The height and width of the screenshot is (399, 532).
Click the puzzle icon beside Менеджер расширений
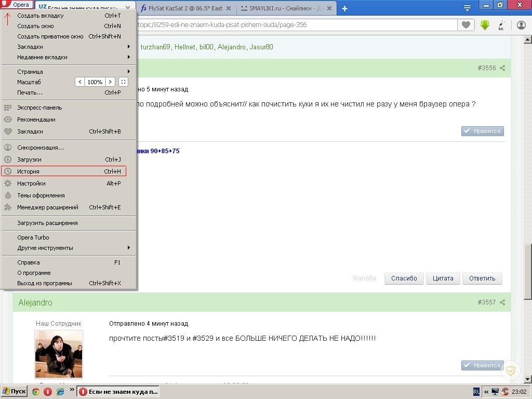pyautogui.click(x=8, y=207)
